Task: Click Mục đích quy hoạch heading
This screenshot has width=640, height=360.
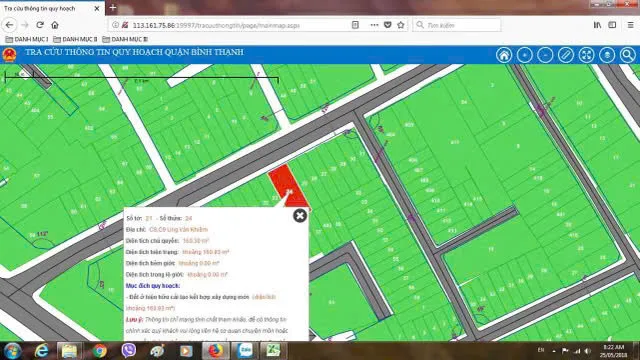Action: click(x=153, y=286)
